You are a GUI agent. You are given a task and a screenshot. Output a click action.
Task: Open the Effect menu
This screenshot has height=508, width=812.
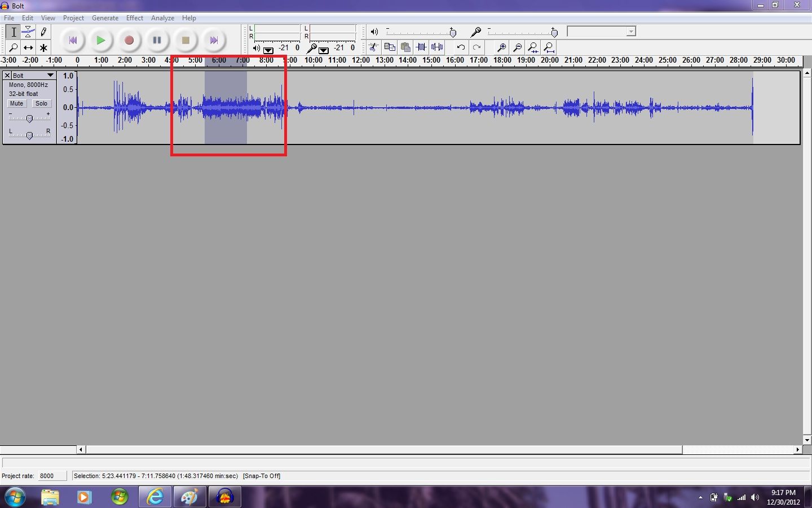tap(134, 17)
